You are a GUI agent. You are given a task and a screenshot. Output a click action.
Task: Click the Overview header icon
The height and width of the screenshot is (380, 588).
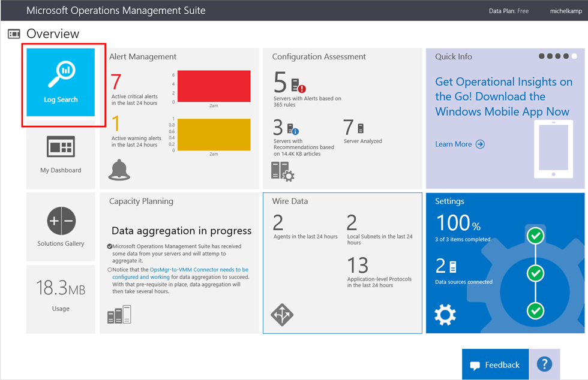14,34
